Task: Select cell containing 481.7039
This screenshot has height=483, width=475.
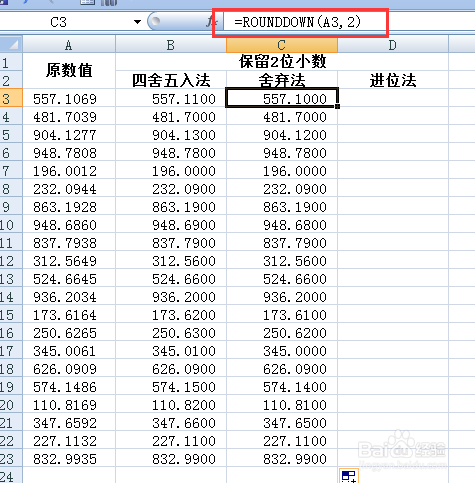Action: coord(69,117)
